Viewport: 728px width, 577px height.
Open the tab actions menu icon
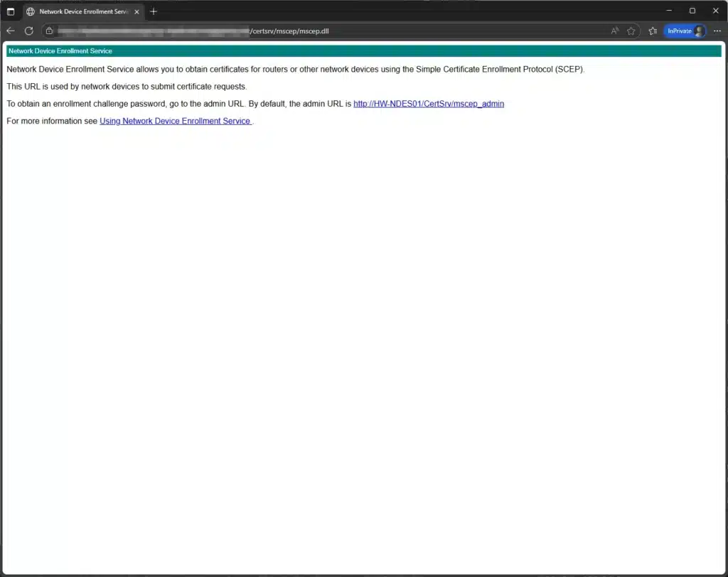tap(11, 11)
